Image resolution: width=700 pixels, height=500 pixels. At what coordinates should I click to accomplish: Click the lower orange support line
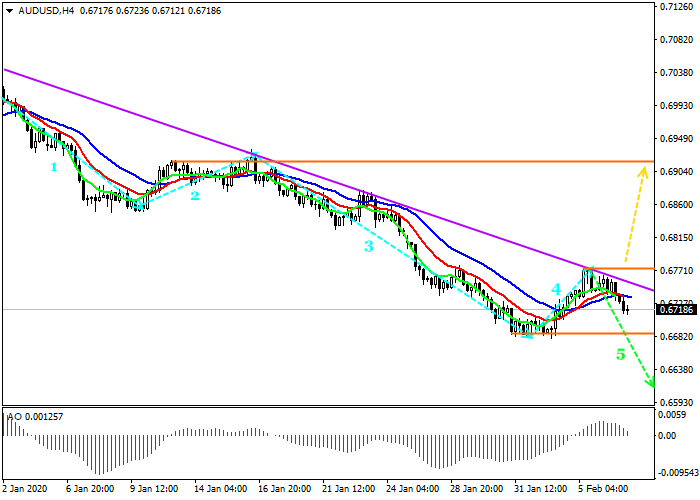click(x=600, y=333)
